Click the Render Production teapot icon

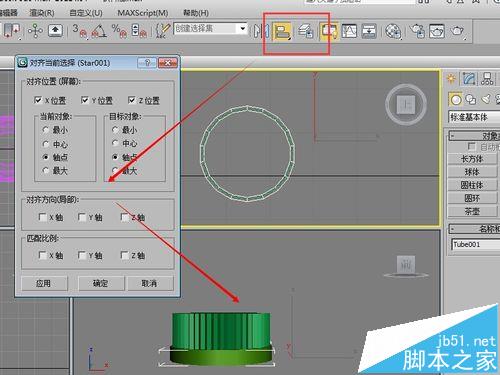click(457, 31)
